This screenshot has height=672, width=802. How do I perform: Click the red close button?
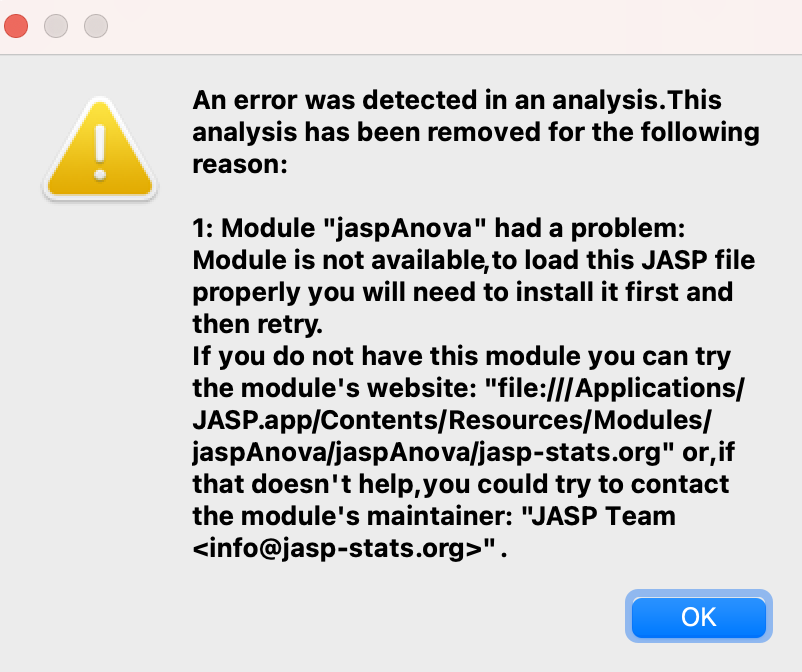(16, 26)
